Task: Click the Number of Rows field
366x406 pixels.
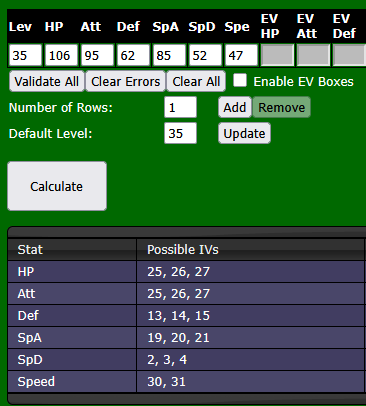Action: pyautogui.click(x=180, y=107)
